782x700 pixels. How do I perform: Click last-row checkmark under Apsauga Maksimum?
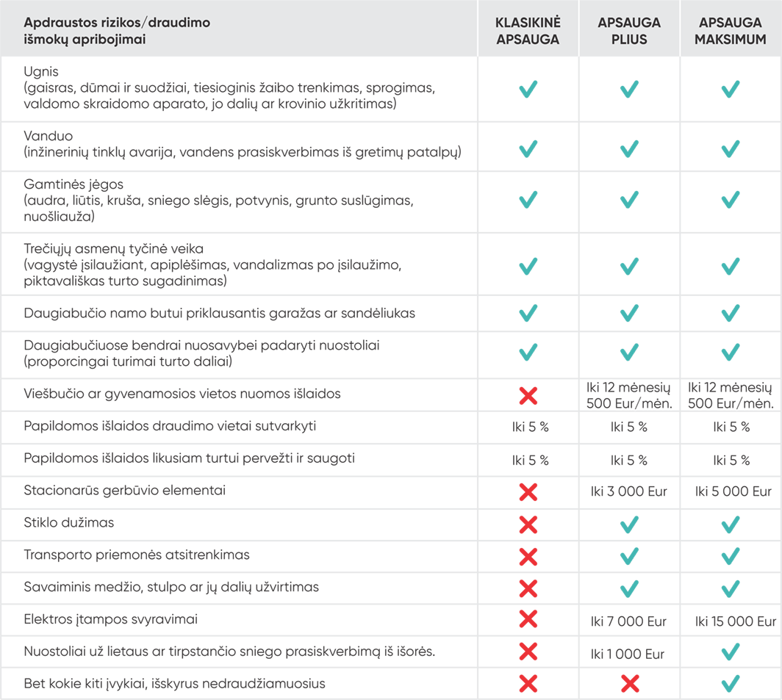pyautogui.click(x=731, y=682)
